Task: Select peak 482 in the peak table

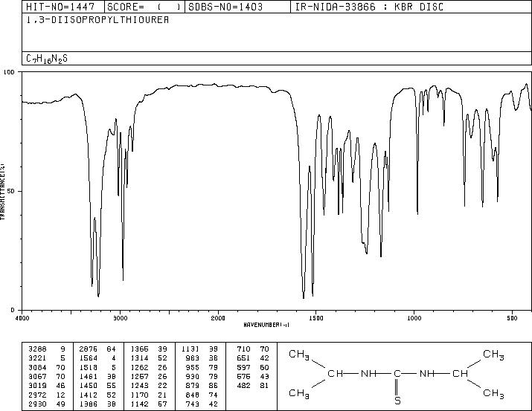Action: [243, 386]
